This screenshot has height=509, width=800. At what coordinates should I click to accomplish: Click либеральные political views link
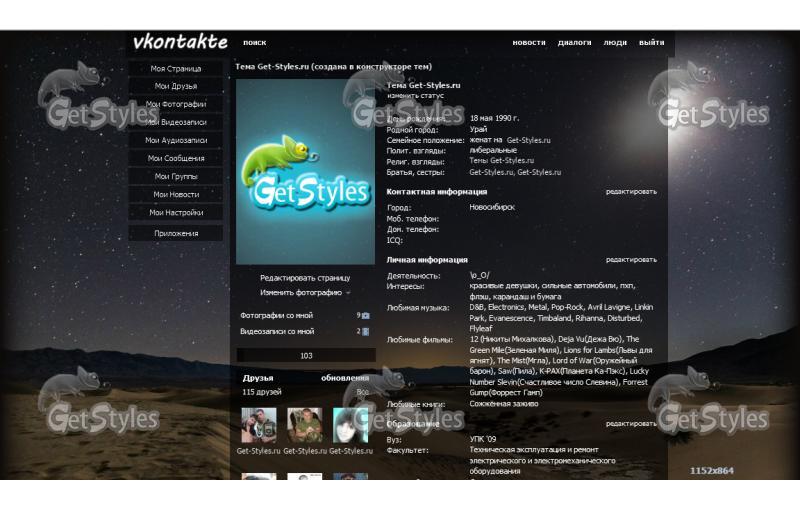coord(493,150)
